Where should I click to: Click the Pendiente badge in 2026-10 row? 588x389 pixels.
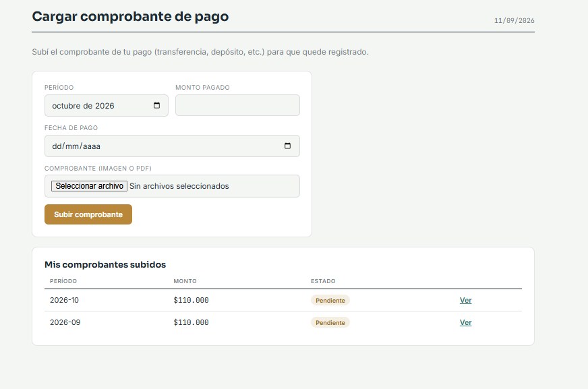point(330,300)
